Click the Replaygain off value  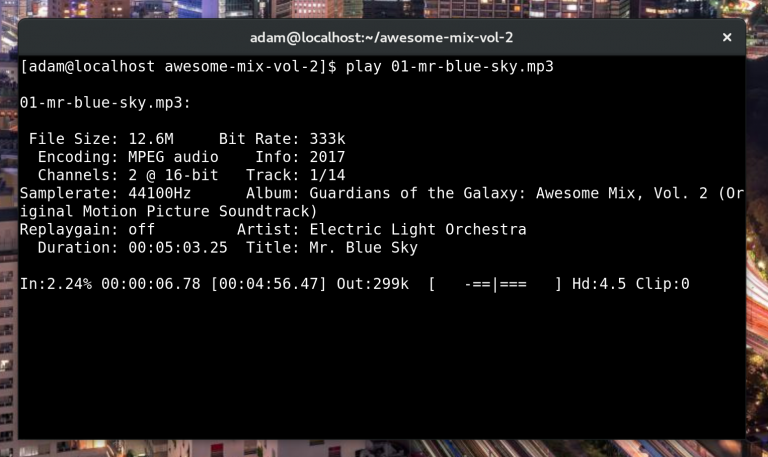click(x=142, y=230)
